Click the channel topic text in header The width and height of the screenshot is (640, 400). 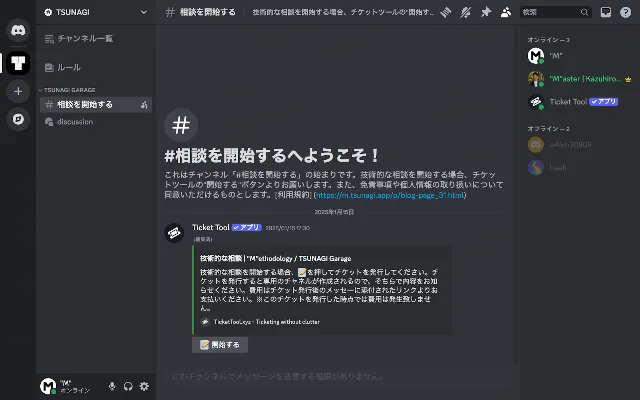pos(343,12)
